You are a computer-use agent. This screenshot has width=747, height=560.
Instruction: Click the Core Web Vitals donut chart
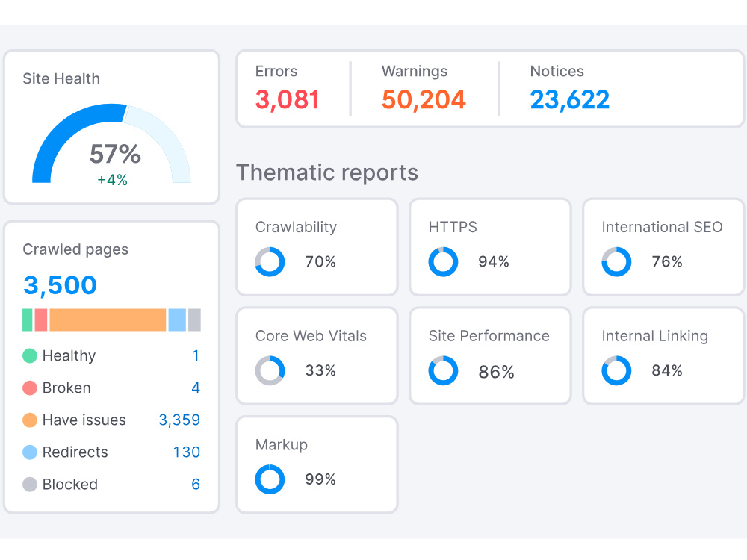pos(270,370)
